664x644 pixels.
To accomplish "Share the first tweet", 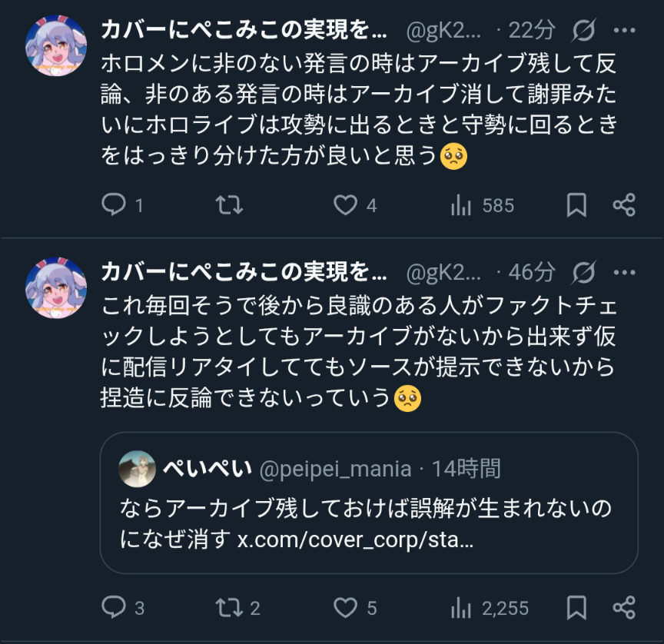I will coord(624,205).
